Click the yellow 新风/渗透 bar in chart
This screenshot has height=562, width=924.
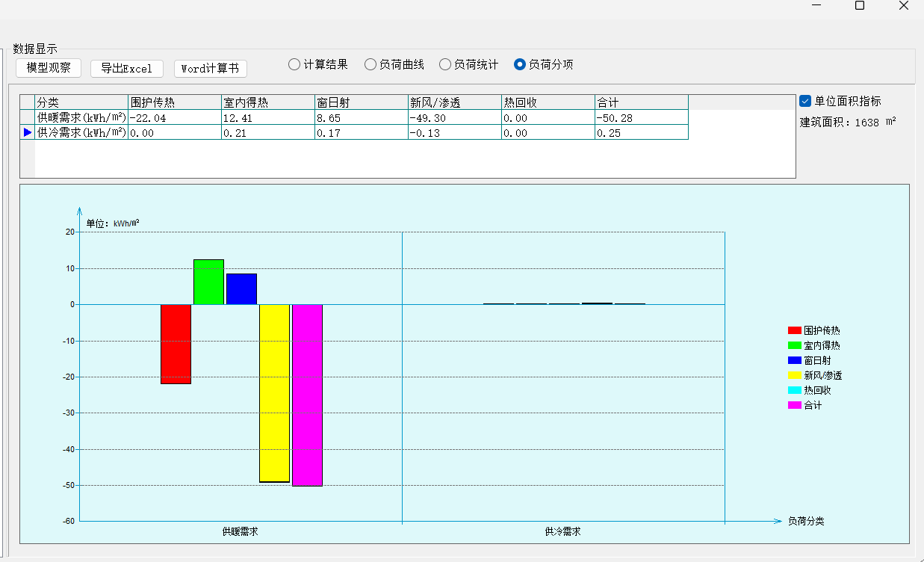(274, 392)
